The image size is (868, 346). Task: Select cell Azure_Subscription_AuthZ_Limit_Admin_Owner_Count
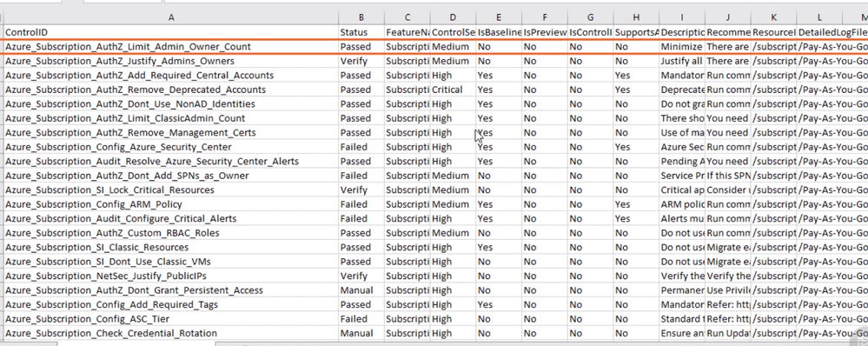point(171,47)
